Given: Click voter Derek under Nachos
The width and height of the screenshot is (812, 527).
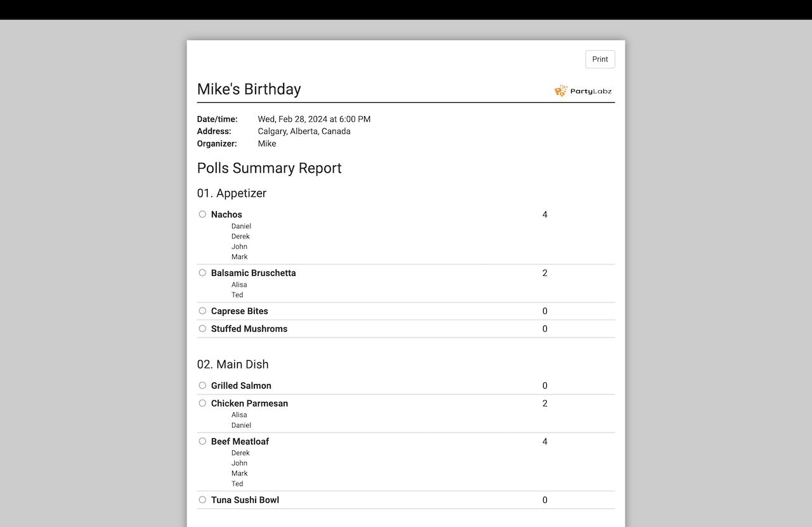Looking at the screenshot, I should pos(240,237).
